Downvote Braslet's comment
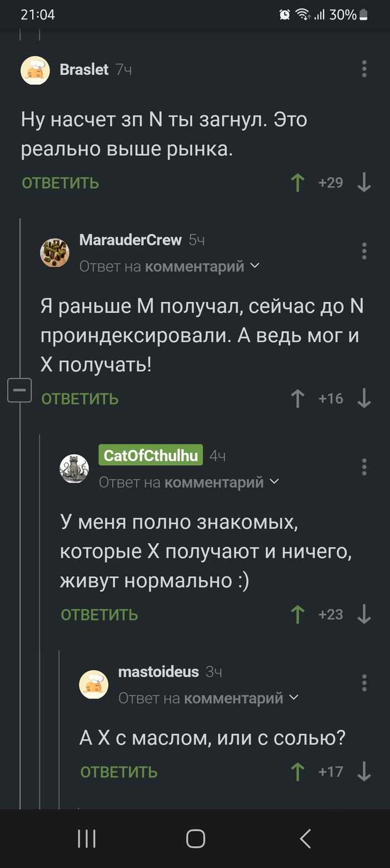The width and height of the screenshot is (390, 868). click(x=364, y=183)
